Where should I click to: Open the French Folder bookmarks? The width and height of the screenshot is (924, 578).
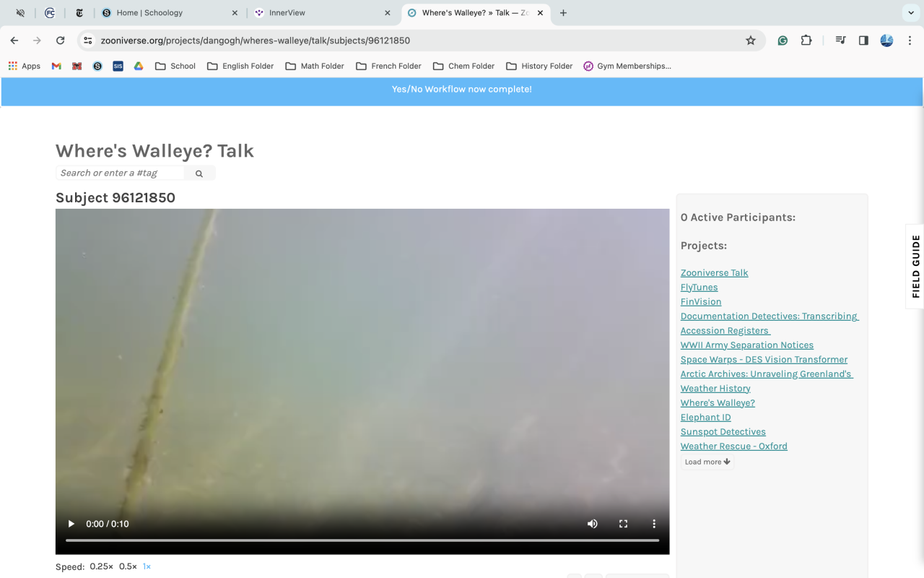(388, 66)
